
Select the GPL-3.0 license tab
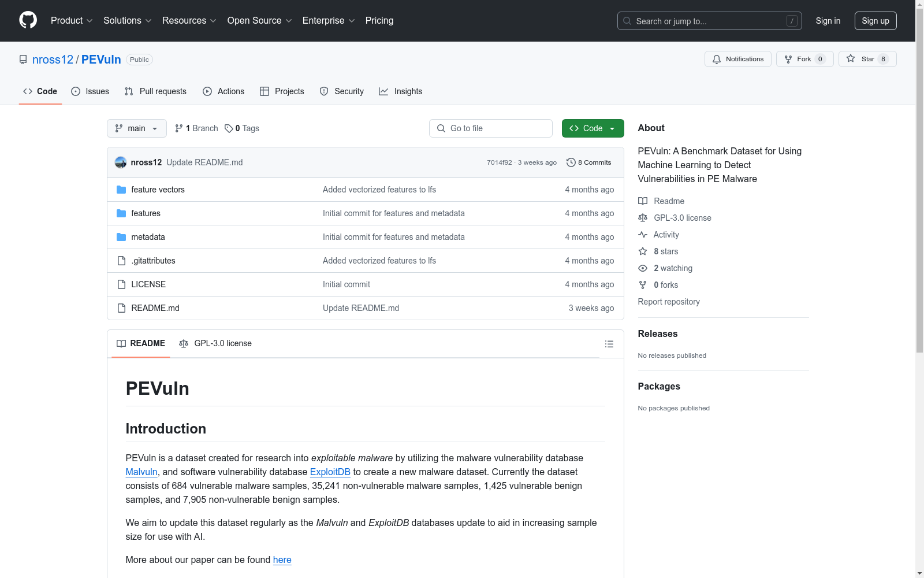click(215, 343)
